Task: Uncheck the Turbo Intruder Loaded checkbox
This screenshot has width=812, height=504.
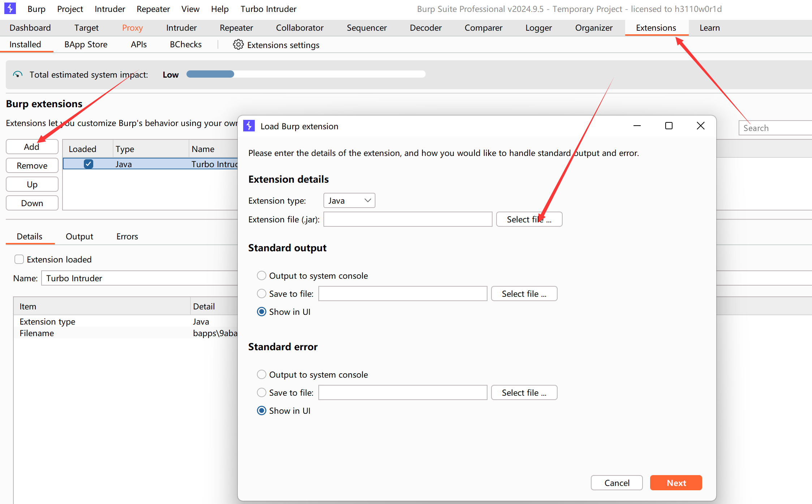Action: coord(89,164)
